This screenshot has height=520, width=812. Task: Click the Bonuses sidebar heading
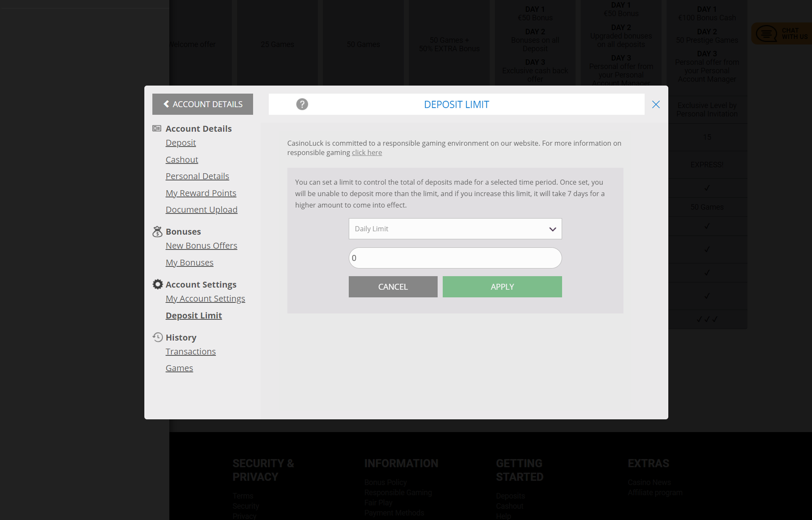(183, 232)
